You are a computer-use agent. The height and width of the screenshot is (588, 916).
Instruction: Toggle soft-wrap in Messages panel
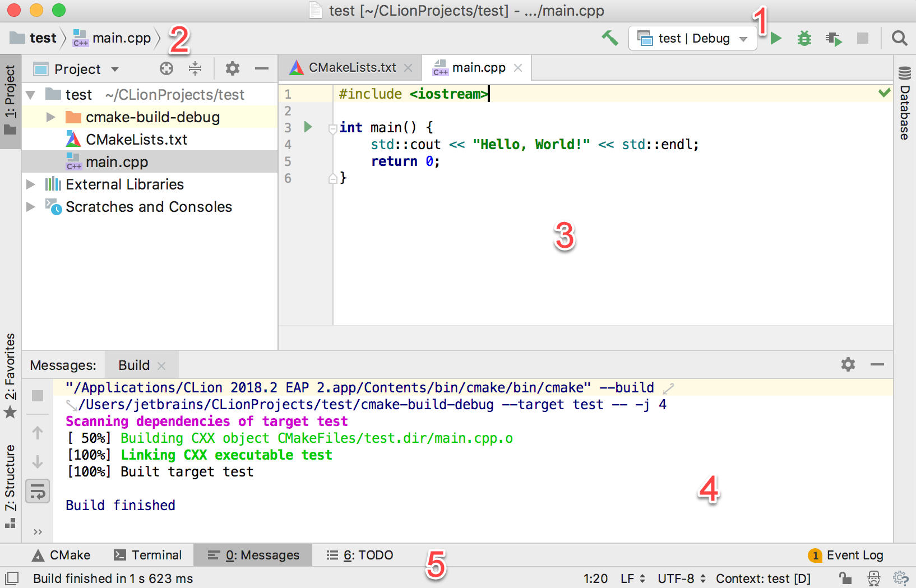click(38, 492)
